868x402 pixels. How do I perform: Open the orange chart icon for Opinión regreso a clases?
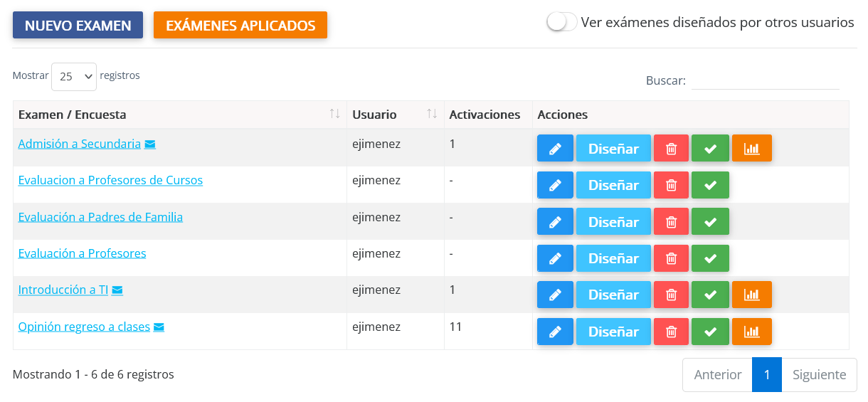tap(751, 332)
